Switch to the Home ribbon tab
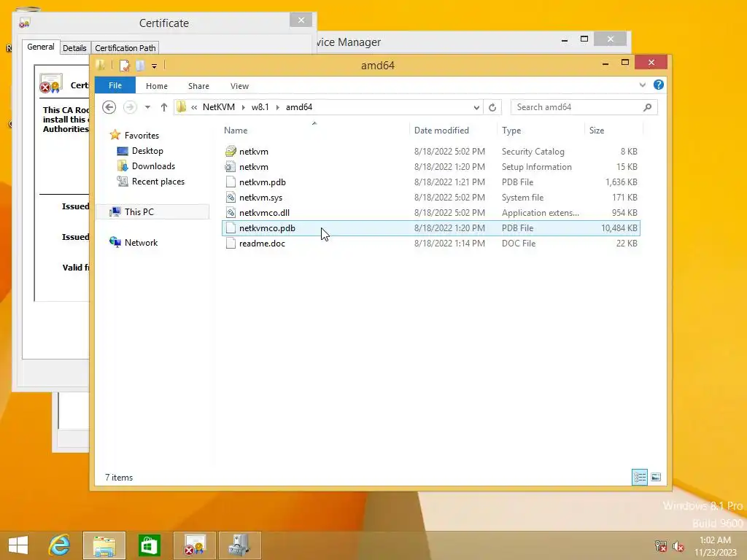 (157, 86)
